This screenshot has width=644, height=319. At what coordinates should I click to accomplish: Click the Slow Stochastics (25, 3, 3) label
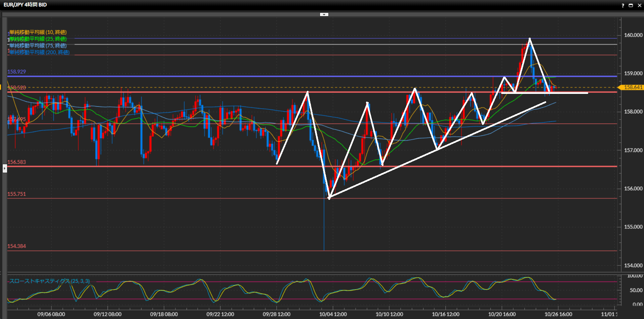[49, 281]
